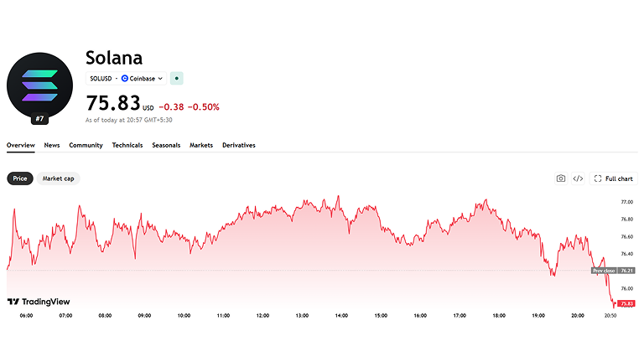Click the 76.60 price axis label

tap(626, 237)
